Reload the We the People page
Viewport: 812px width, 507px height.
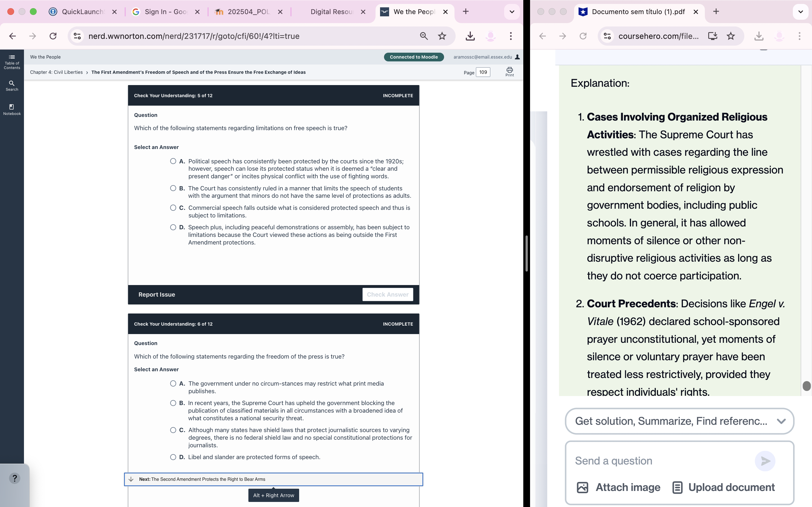(x=53, y=36)
